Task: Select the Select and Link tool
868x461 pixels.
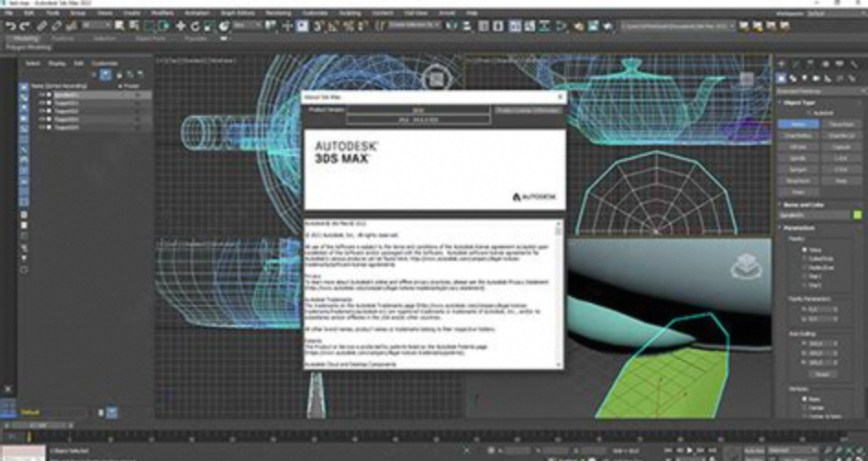Action: (x=42, y=26)
